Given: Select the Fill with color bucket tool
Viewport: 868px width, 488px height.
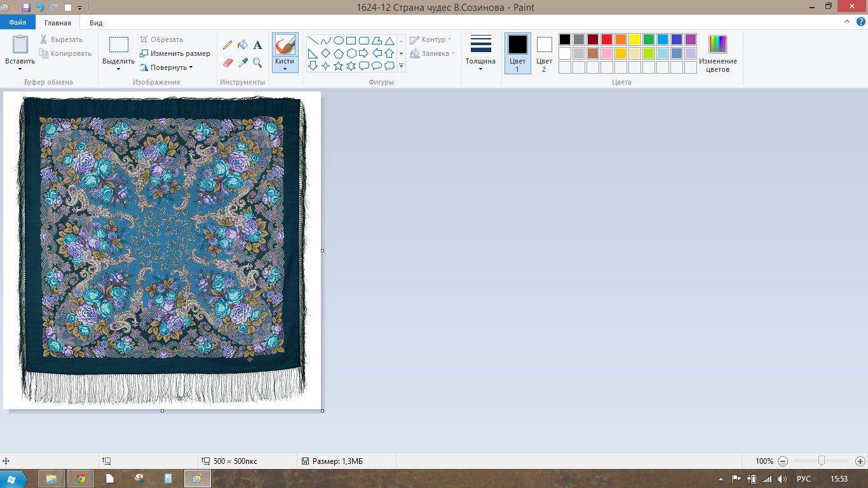Looking at the screenshot, I should tap(243, 45).
